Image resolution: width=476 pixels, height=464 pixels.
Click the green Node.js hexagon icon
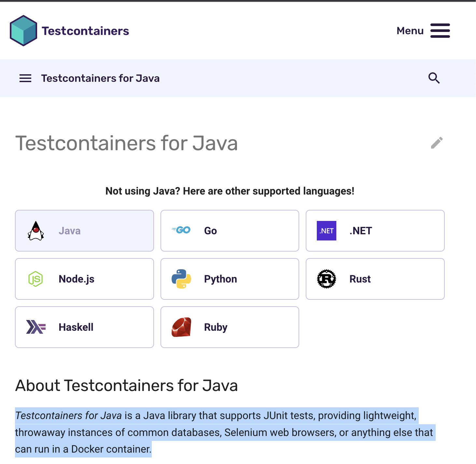35,279
